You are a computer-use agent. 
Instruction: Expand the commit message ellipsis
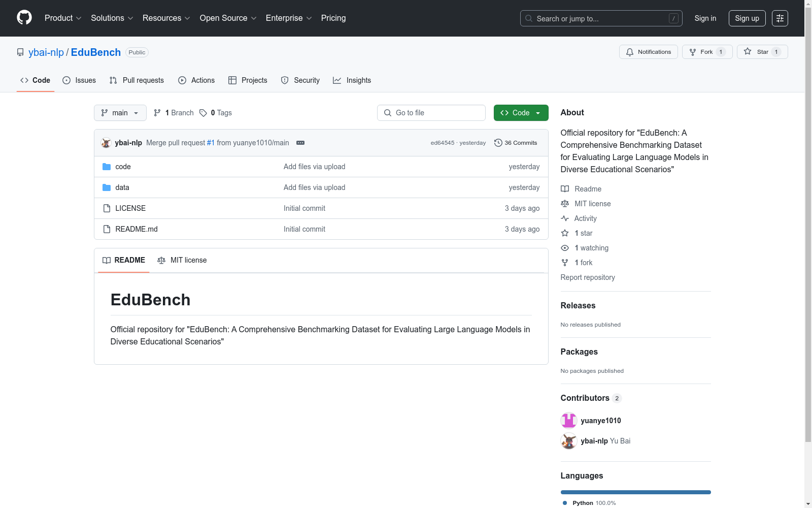click(300, 143)
